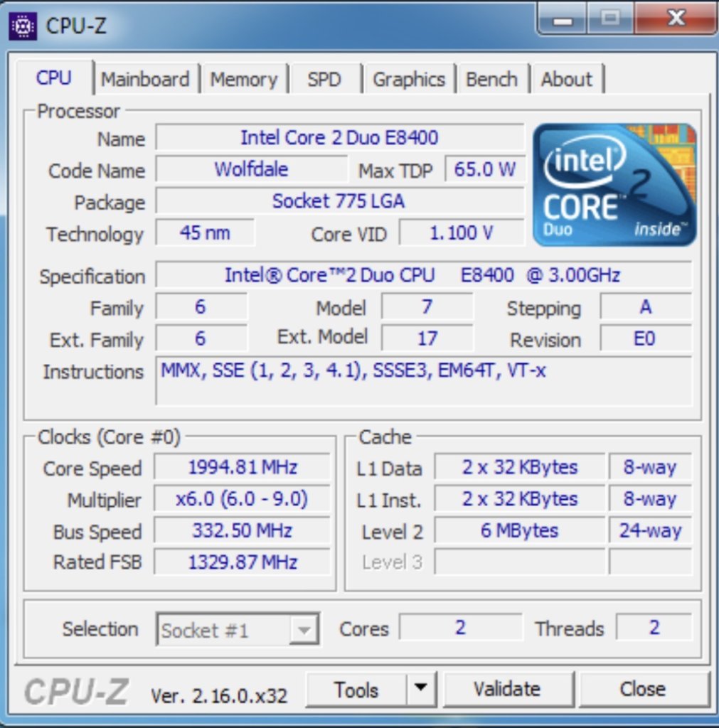Close the window with the X button
Viewport: 719px width, 728px height.
(676, 18)
